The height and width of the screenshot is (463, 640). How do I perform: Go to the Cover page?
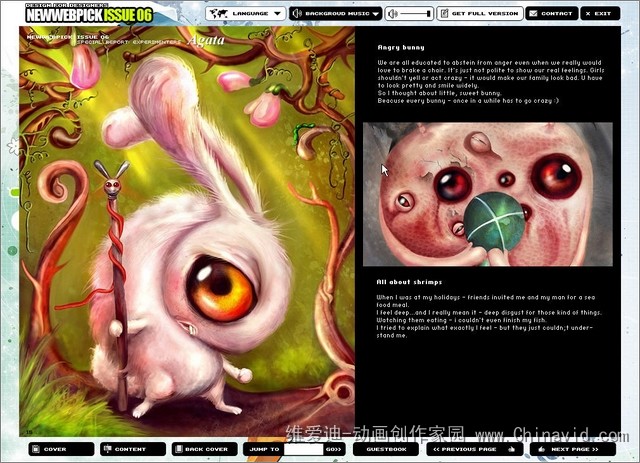point(61,449)
